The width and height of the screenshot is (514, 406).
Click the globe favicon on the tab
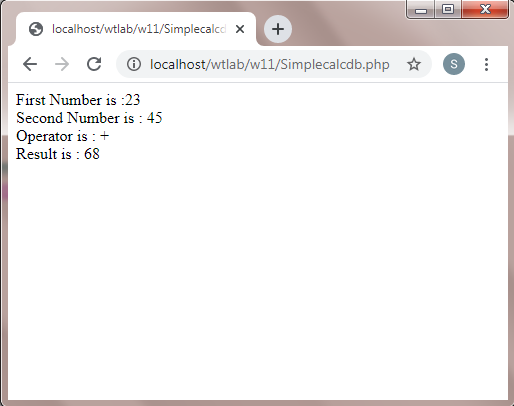click(x=36, y=29)
